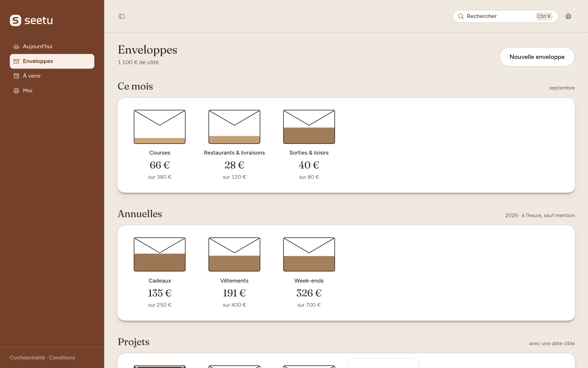The width and height of the screenshot is (588, 368).
Task: Click the 'Annuelles' section heading
Action: pyautogui.click(x=140, y=214)
